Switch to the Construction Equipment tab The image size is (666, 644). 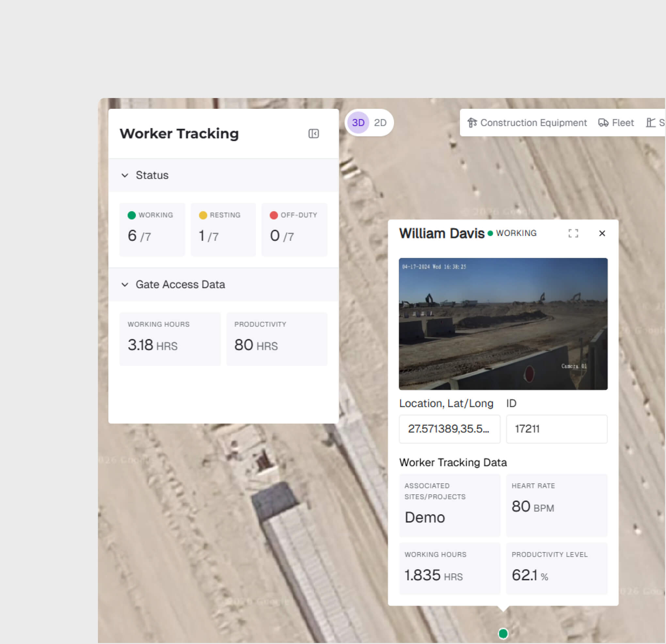528,123
